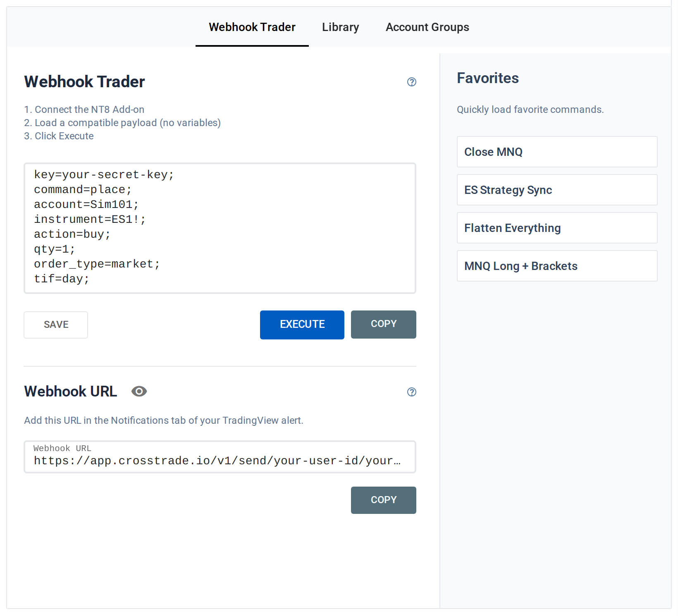Open help icon beside Webhook Trader heading
Viewport: 678px width, 616px height.
pos(411,82)
